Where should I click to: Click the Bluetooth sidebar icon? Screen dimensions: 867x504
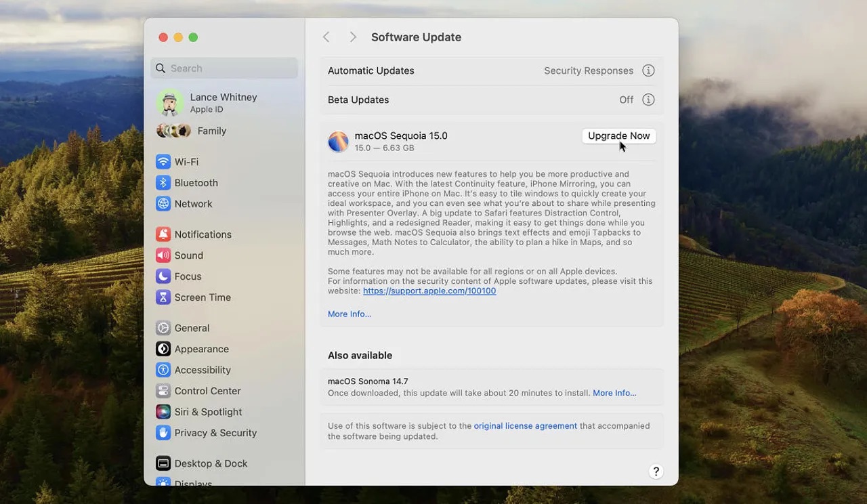(x=163, y=183)
